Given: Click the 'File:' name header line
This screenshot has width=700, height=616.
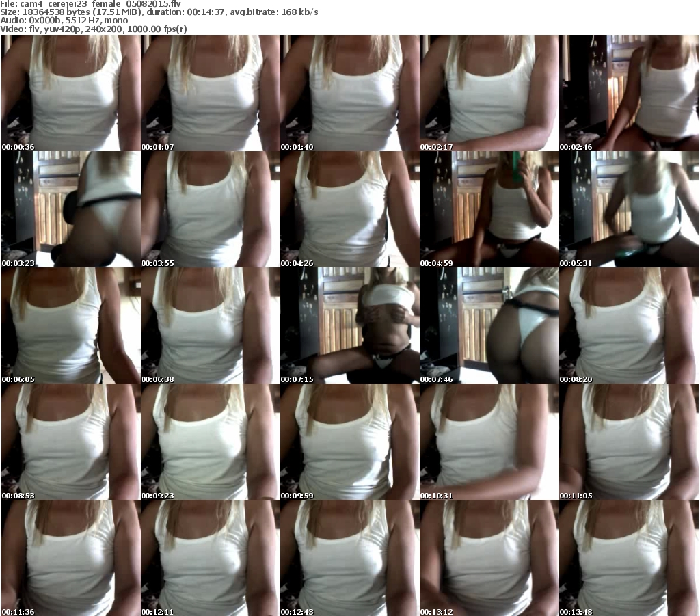Looking at the screenshot, I should pos(91,4).
